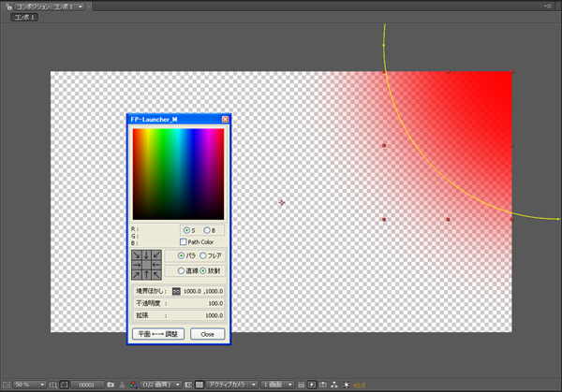Click the +0.0 exposure value
The image size is (562, 392).
pos(359,385)
